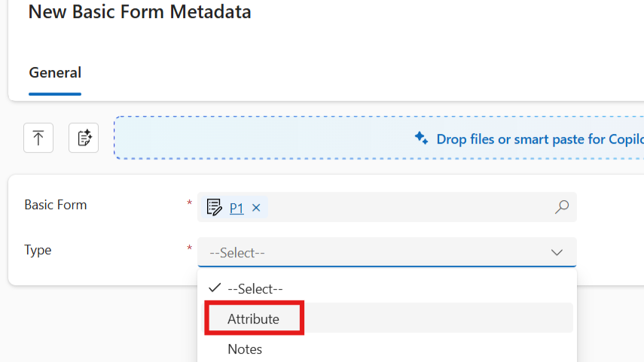This screenshot has height=362, width=644.
Task: Pick the --Select-- option in the list
Action: coord(255,289)
